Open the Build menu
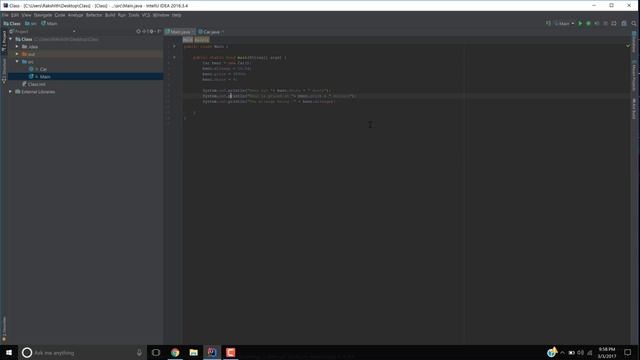Screen dimensions: 640x360 (x=110, y=15)
